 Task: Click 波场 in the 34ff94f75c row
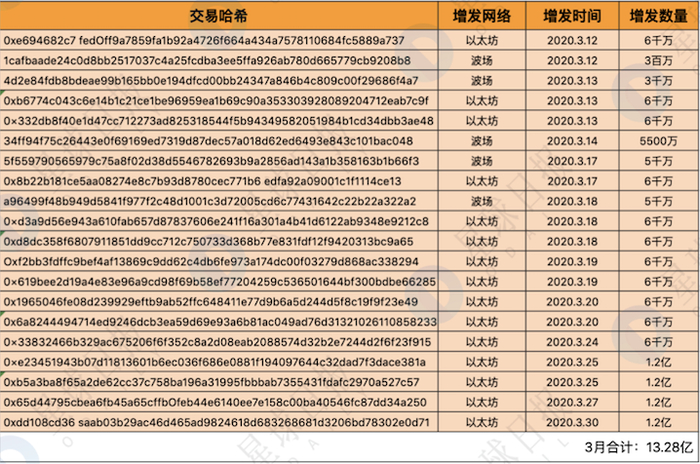[x=482, y=141]
